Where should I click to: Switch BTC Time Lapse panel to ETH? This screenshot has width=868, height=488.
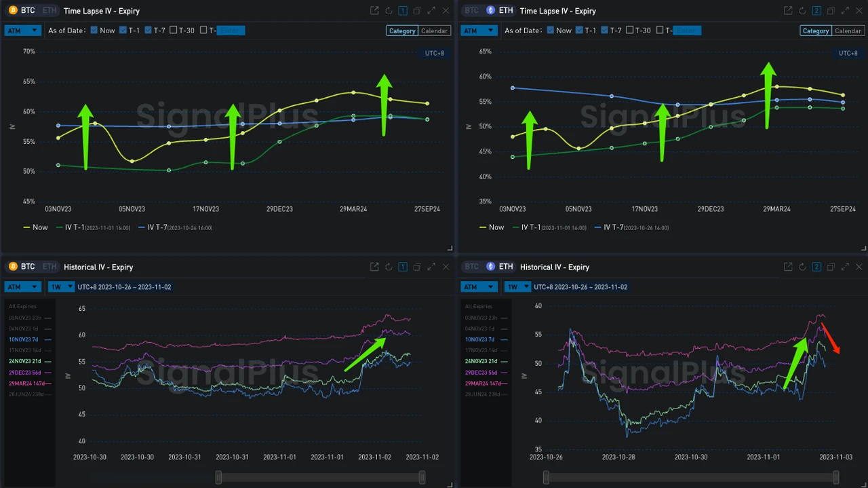coord(49,11)
